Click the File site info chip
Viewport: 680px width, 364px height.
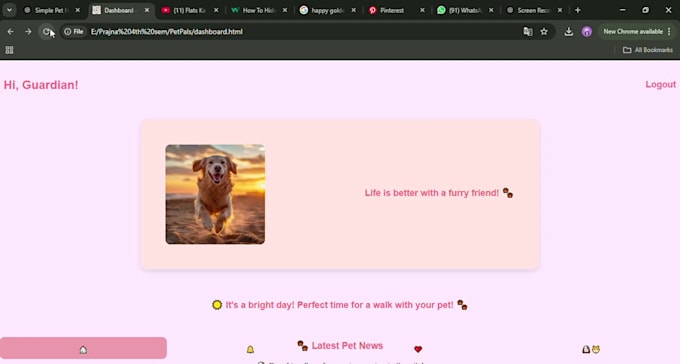click(x=74, y=32)
